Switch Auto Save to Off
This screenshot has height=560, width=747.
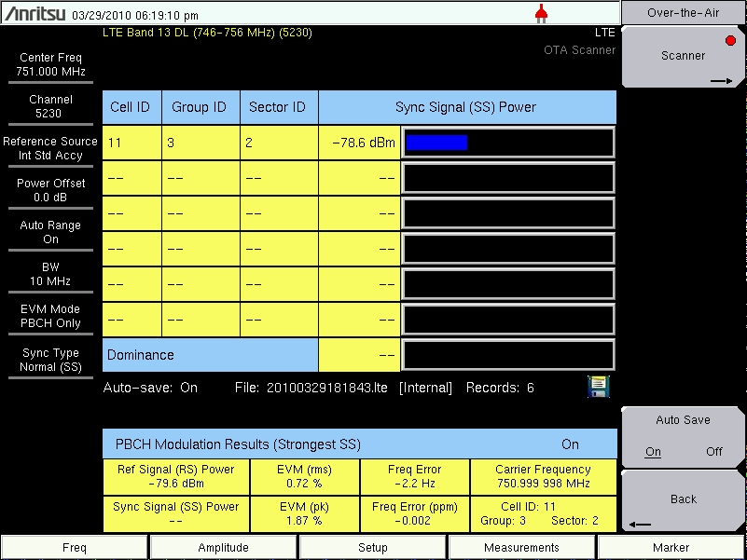[713, 452]
